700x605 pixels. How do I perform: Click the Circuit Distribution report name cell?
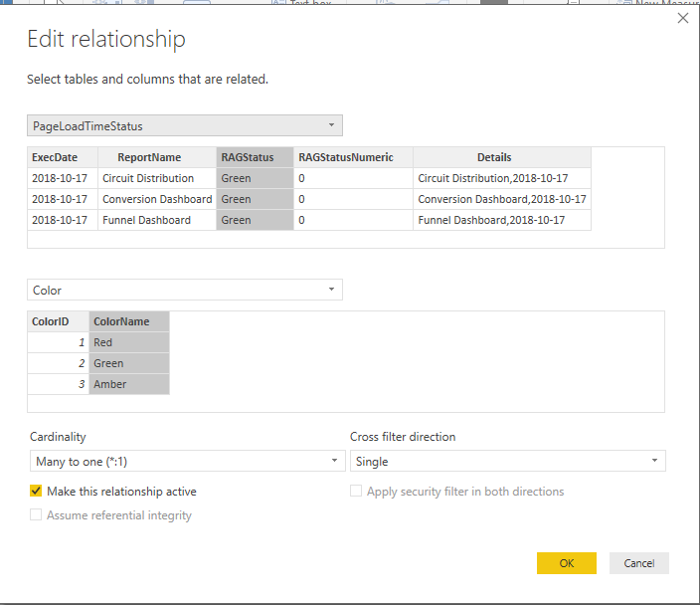pos(157,178)
